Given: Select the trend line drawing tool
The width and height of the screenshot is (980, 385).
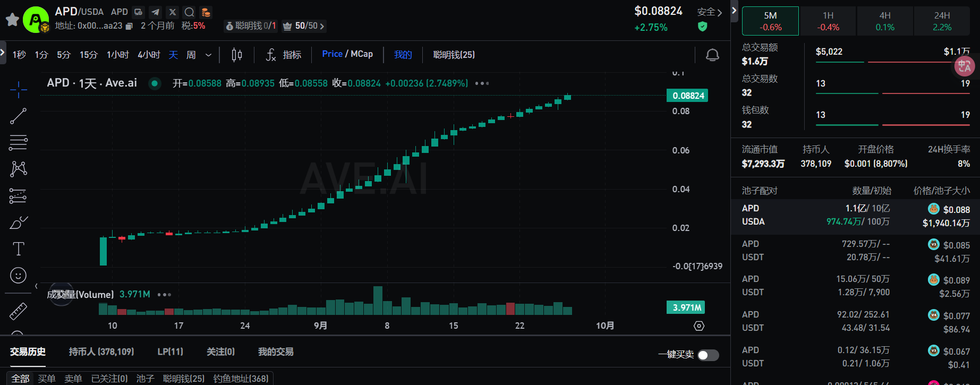Looking at the screenshot, I should pos(18,116).
